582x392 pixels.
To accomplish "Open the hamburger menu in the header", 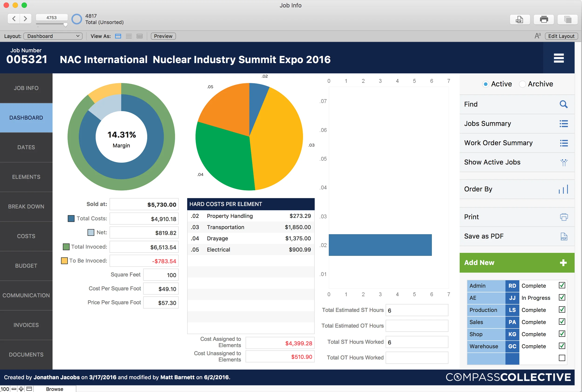I will tap(558, 58).
